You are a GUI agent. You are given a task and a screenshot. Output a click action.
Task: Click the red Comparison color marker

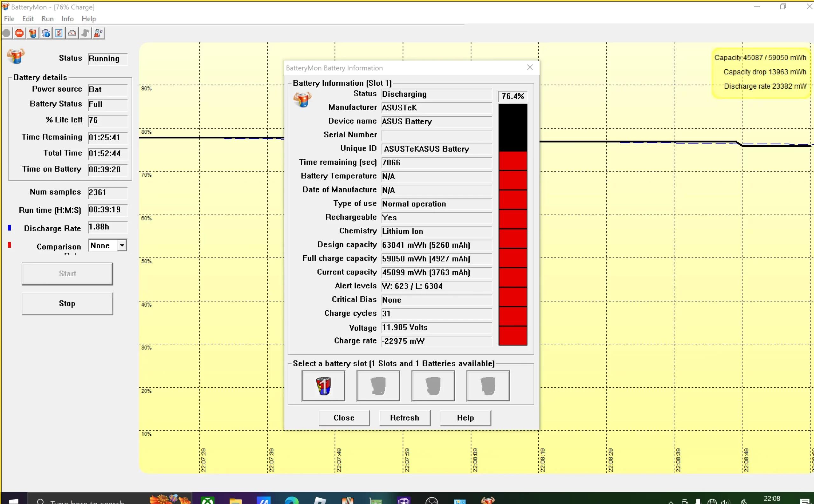tap(9, 245)
